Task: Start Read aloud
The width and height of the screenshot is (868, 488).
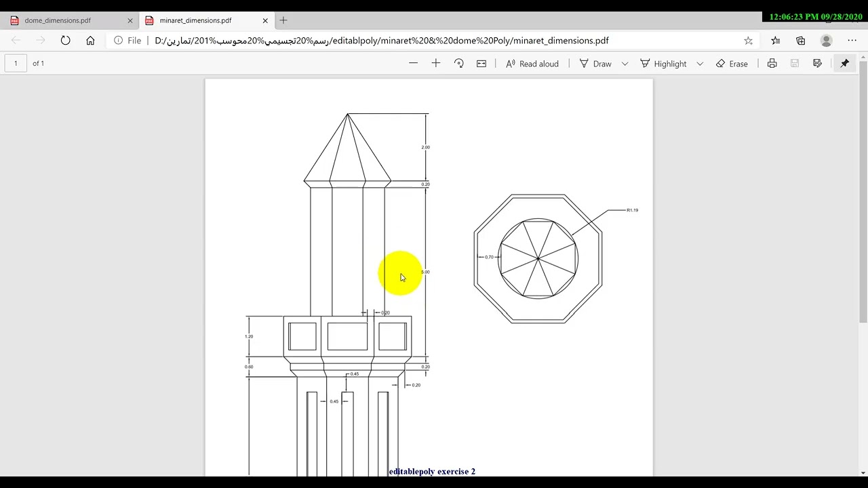Action: pyautogui.click(x=532, y=64)
